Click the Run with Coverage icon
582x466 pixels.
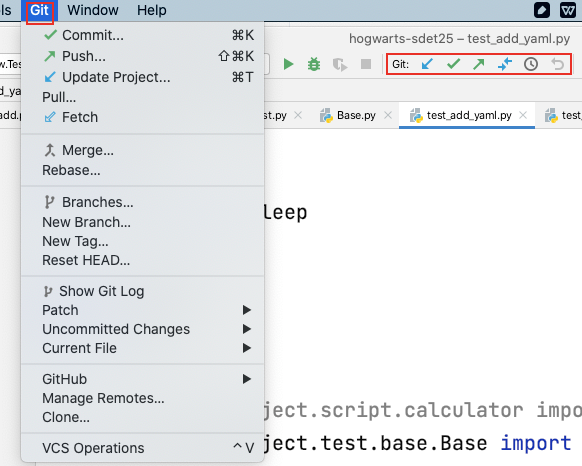click(340, 65)
